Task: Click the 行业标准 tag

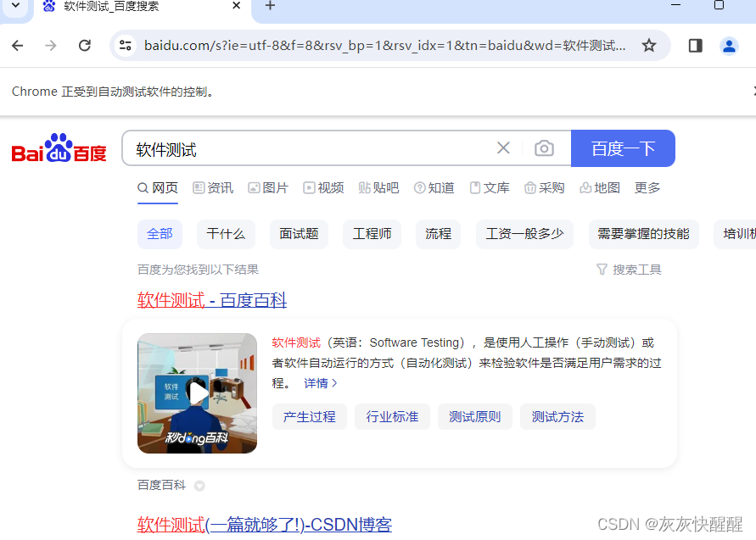Action: point(393,417)
